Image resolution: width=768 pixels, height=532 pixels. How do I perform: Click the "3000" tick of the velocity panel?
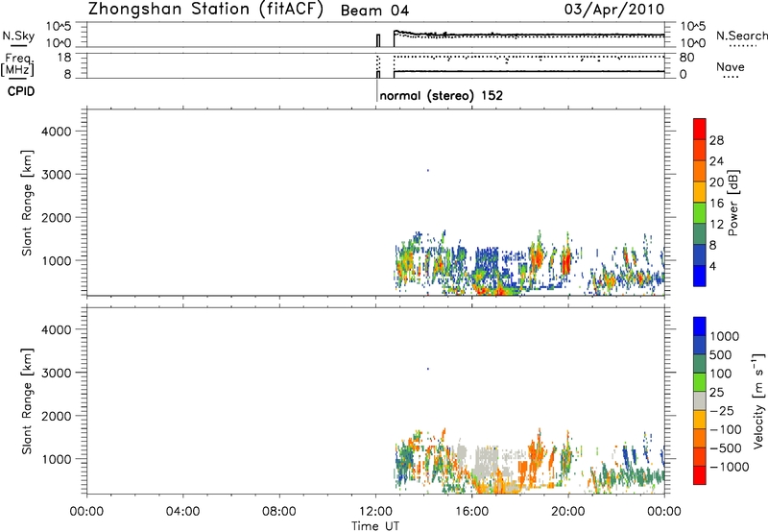pyautogui.click(x=57, y=373)
